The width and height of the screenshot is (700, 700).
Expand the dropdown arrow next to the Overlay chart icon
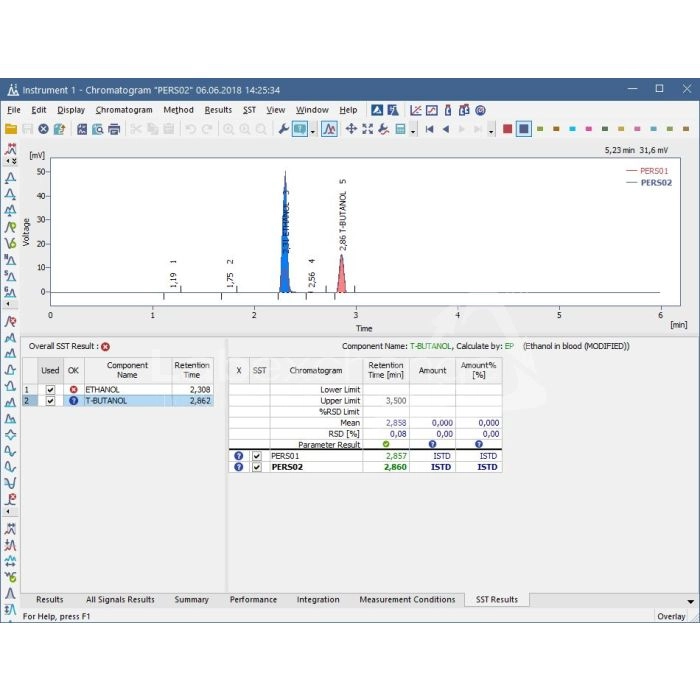pyautogui.click(x=412, y=130)
